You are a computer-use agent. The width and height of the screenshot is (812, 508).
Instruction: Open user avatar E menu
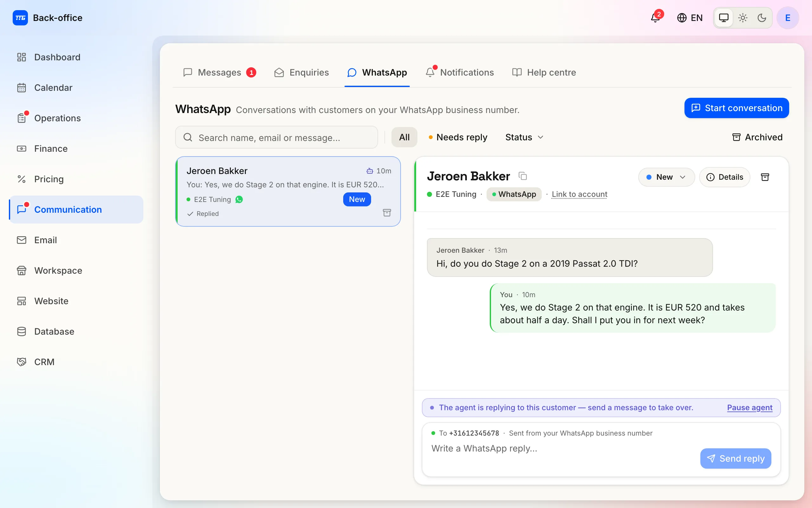(x=788, y=18)
